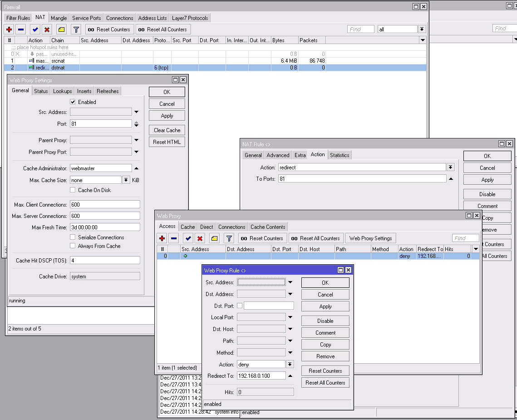Switch to the Mangle tab in Firewall
The image size is (517, 420).
click(59, 18)
